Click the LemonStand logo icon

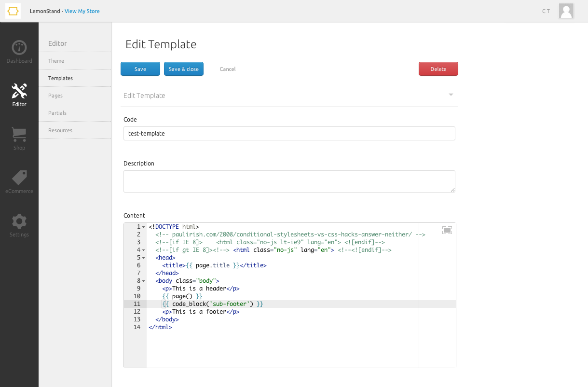pyautogui.click(x=13, y=11)
